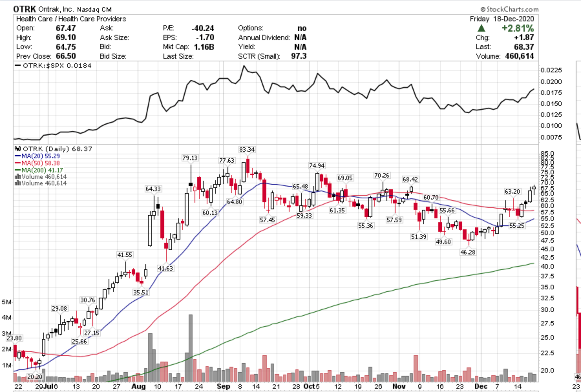The width and height of the screenshot is (581, 392).
Task: Click the tallest gray volume bar in August
Action: [x=191, y=348]
